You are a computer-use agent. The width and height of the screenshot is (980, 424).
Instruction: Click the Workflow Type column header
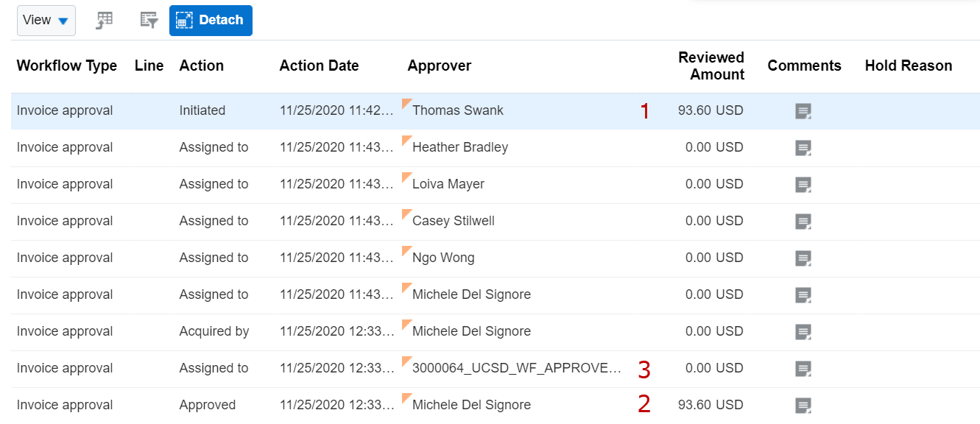click(67, 66)
